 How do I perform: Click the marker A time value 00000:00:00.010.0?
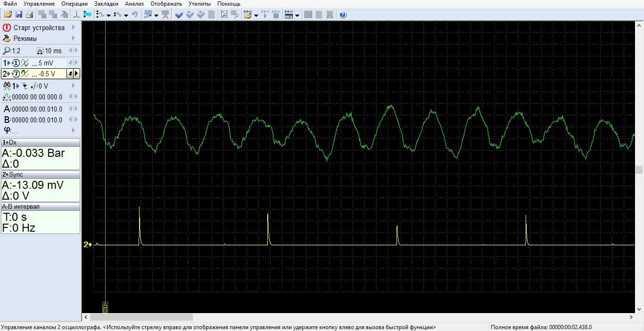(x=37, y=109)
